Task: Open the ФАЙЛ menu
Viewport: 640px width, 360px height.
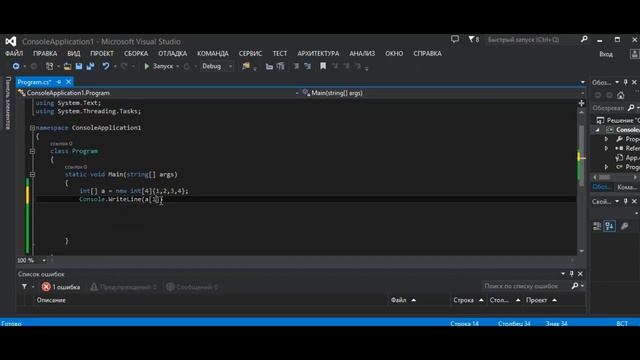Action: click(14, 53)
